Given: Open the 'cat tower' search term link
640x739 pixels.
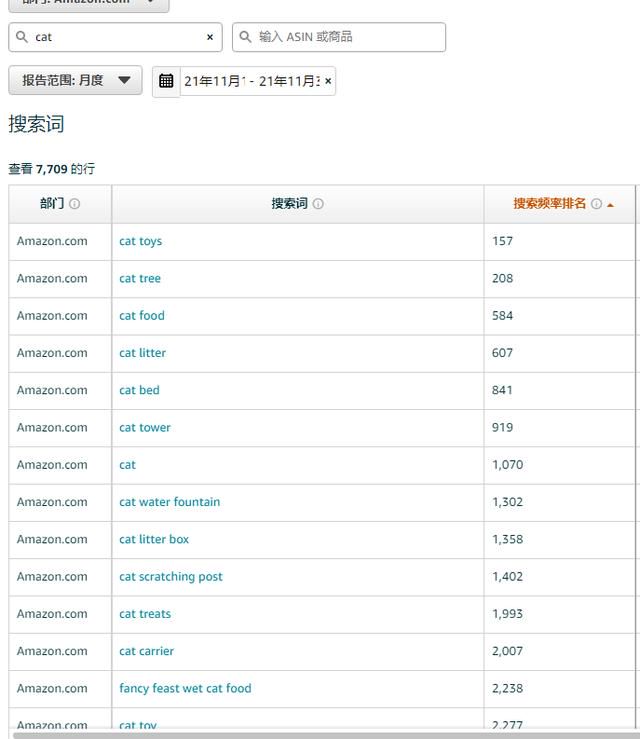Looking at the screenshot, I should (145, 427).
